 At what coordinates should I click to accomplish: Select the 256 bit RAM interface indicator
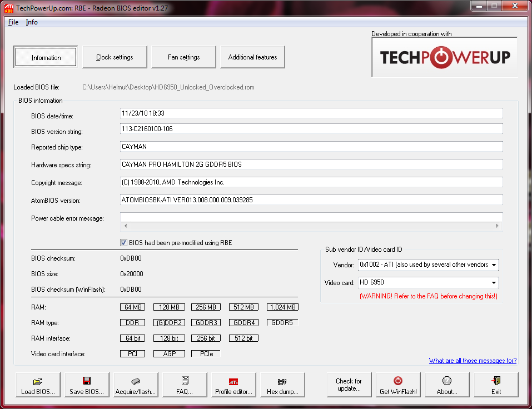(x=206, y=338)
